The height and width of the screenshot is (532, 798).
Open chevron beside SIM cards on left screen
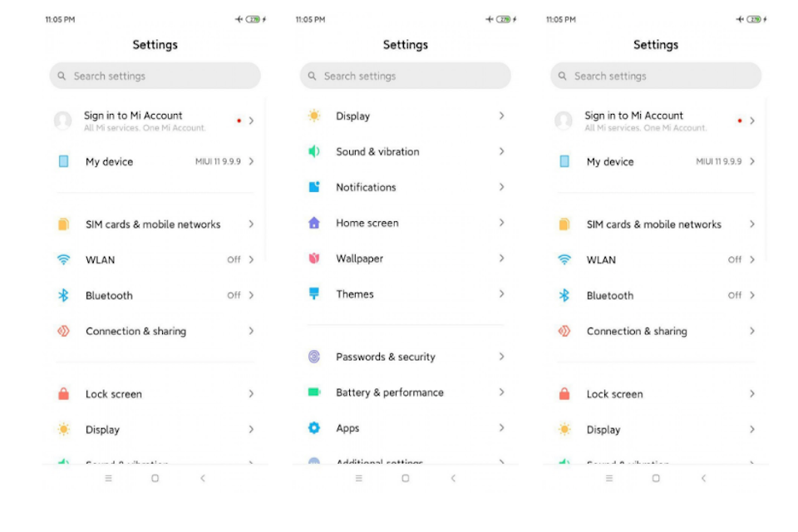point(251,224)
